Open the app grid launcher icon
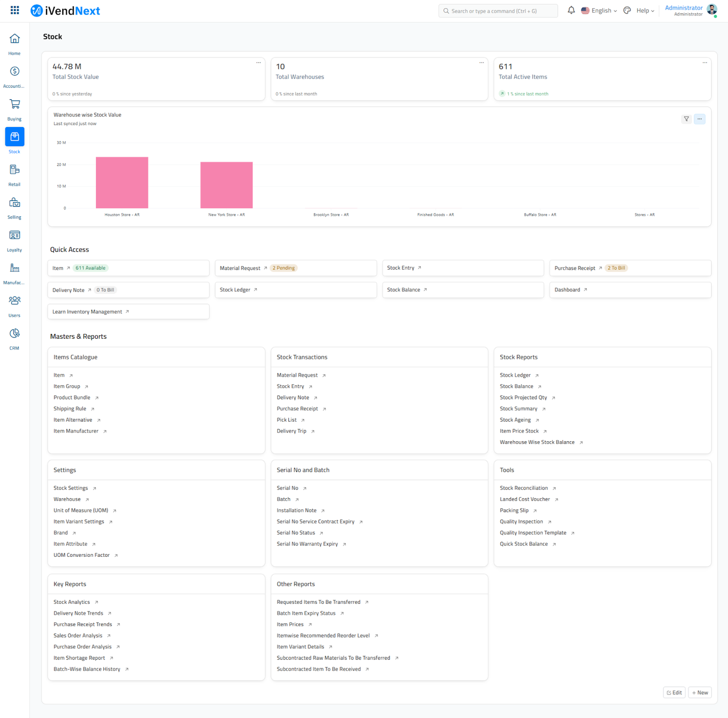Screen dimensions: 728x718 (x=15, y=10)
